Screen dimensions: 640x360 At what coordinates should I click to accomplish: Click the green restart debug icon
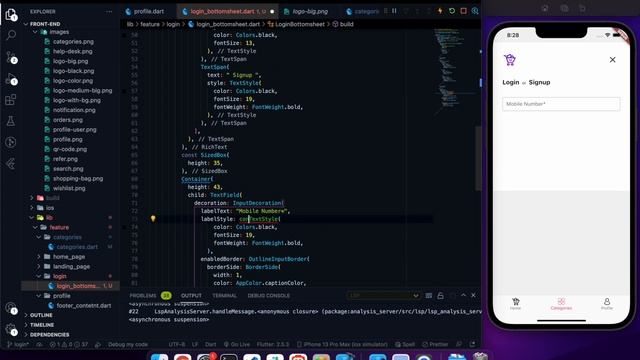click(452, 11)
